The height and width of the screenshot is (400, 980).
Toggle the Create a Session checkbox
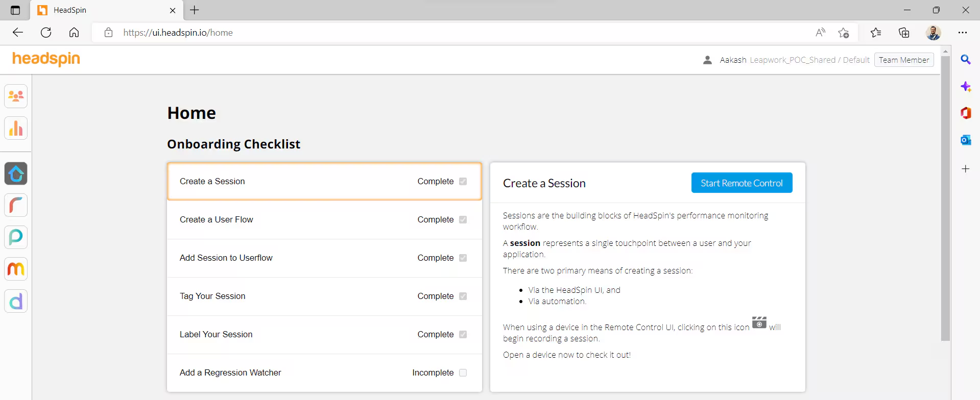click(463, 182)
